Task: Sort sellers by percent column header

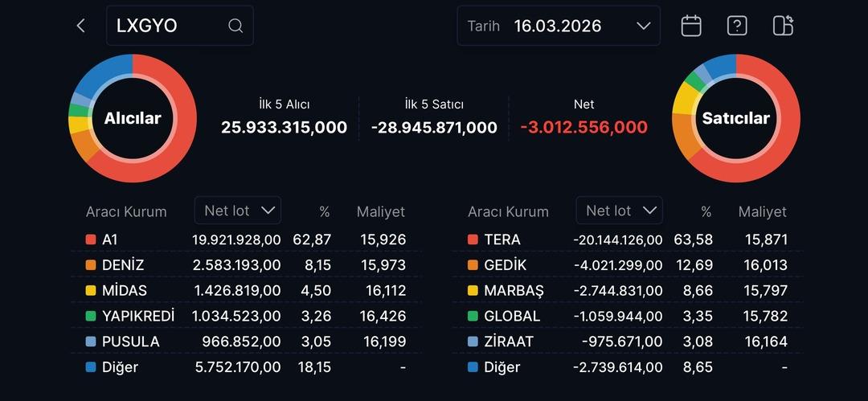Action: click(706, 212)
